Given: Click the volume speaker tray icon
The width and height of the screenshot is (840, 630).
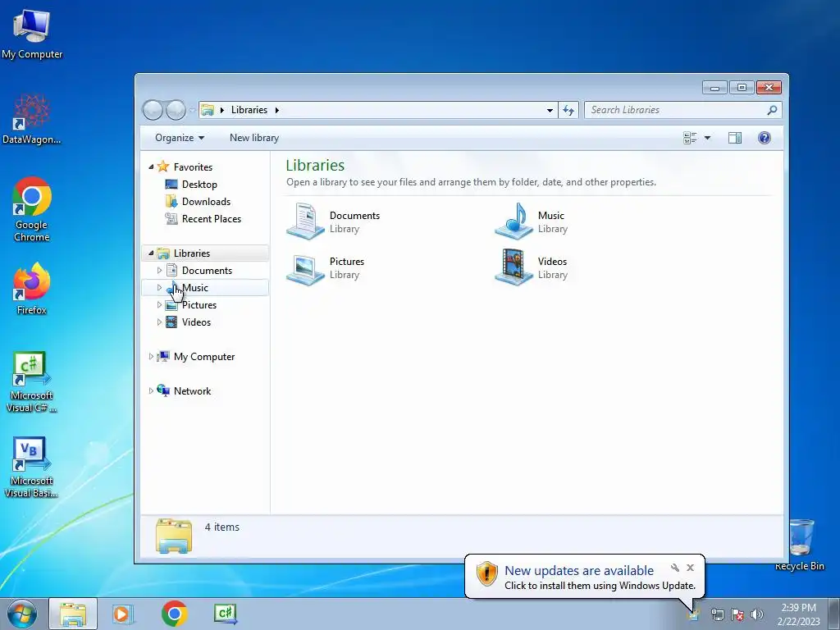Looking at the screenshot, I should coord(757,614).
